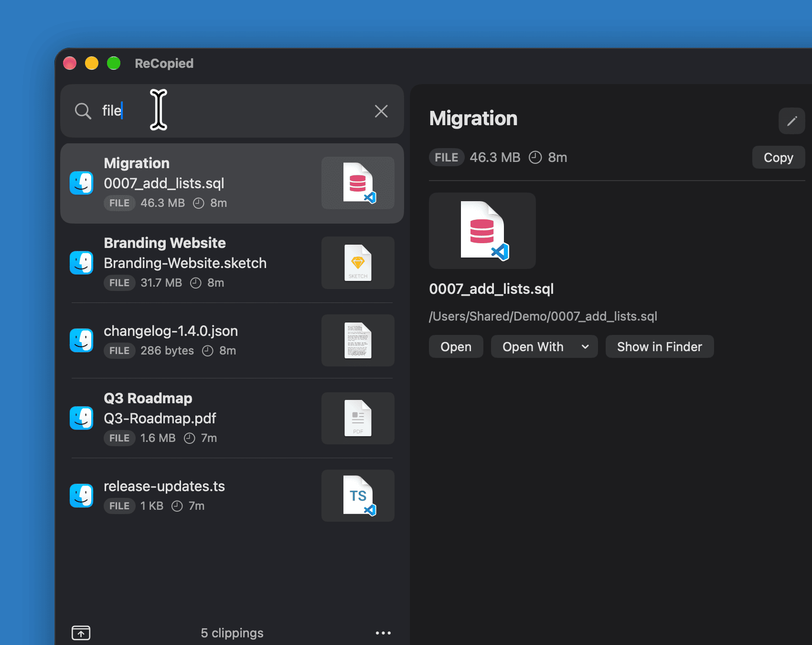Click Finder icon beside changelog-1.4.0.json
Image resolution: width=812 pixels, height=645 pixels.
[82, 340]
